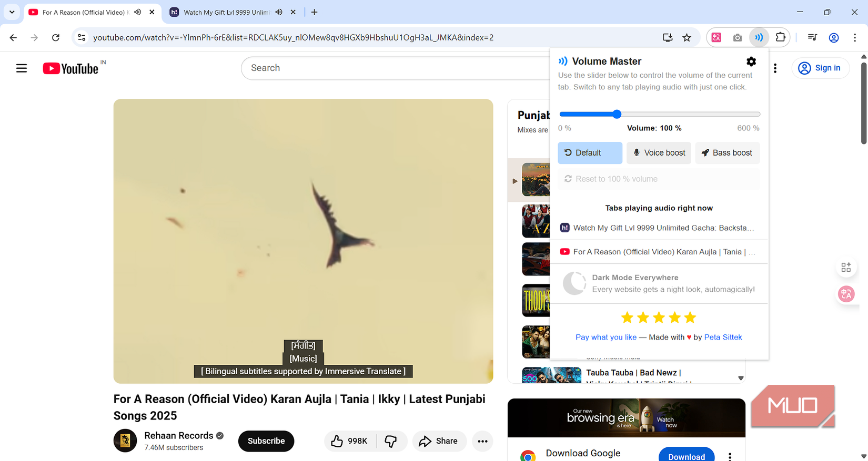Viewport: 868px width, 461px height.
Task: Jump to For A Reason audio tab in list
Action: coord(659,252)
